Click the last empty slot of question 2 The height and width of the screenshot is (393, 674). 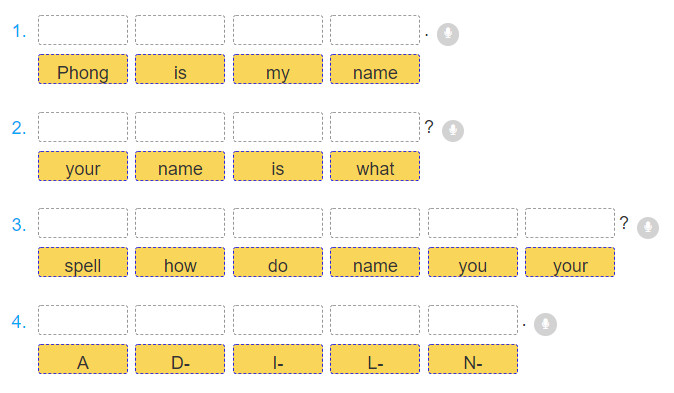pyautogui.click(x=375, y=127)
